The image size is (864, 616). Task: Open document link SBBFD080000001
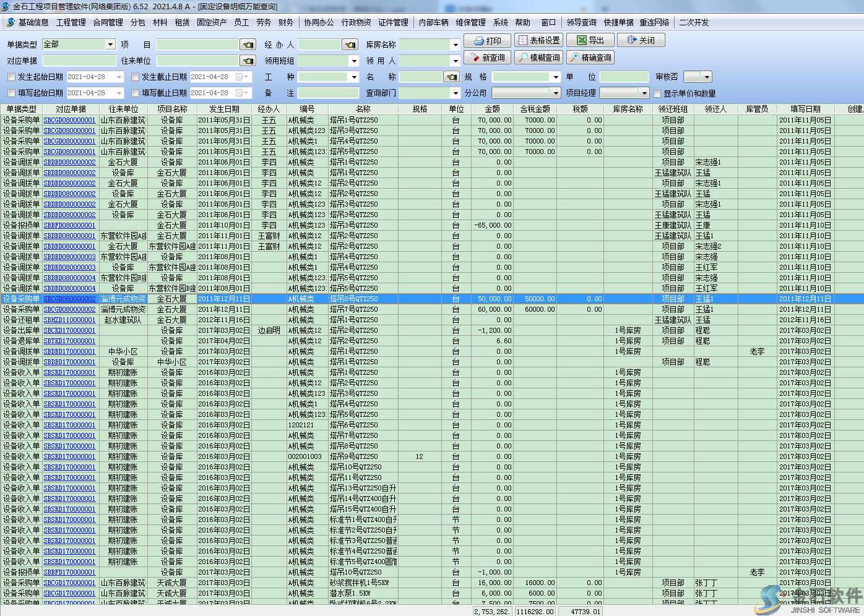pos(69,226)
